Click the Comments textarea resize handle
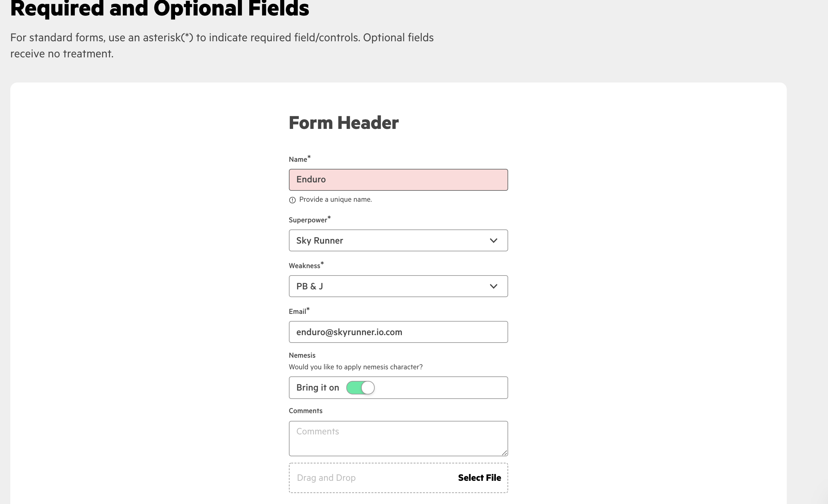The height and width of the screenshot is (504, 828). pyautogui.click(x=504, y=453)
